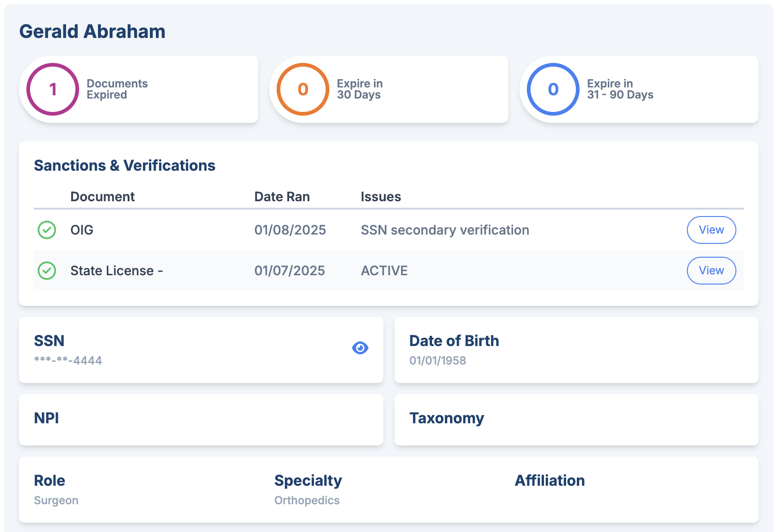Viewport: 778px width, 532px height.
Task: Click the Date of Birth card
Action: tap(576, 350)
